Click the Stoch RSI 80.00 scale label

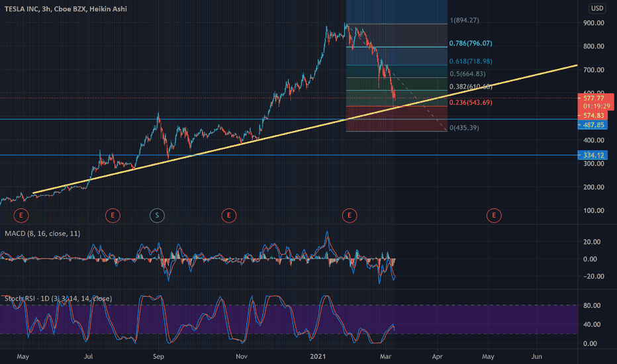[591, 305]
